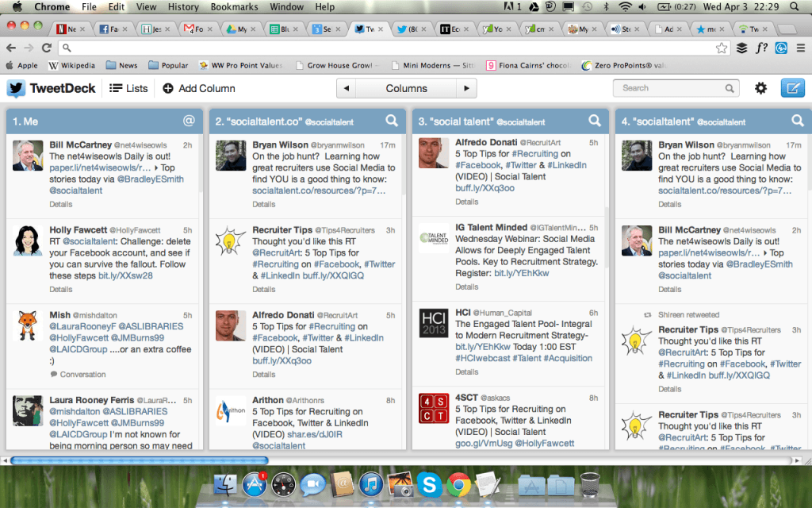The height and width of the screenshot is (508, 812).
Task: Switch to the second Twitter tab
Action: pos(412,29)
